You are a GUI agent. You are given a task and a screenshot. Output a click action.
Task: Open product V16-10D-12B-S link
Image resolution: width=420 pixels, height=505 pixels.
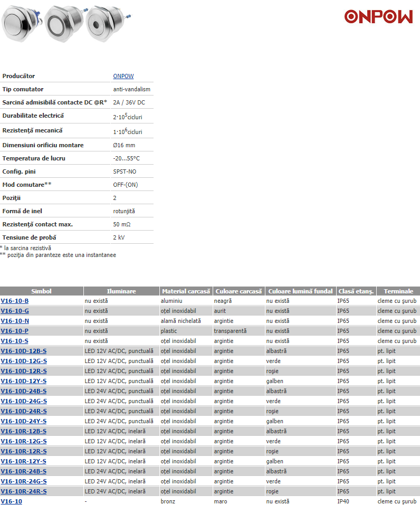coord(24,351)
